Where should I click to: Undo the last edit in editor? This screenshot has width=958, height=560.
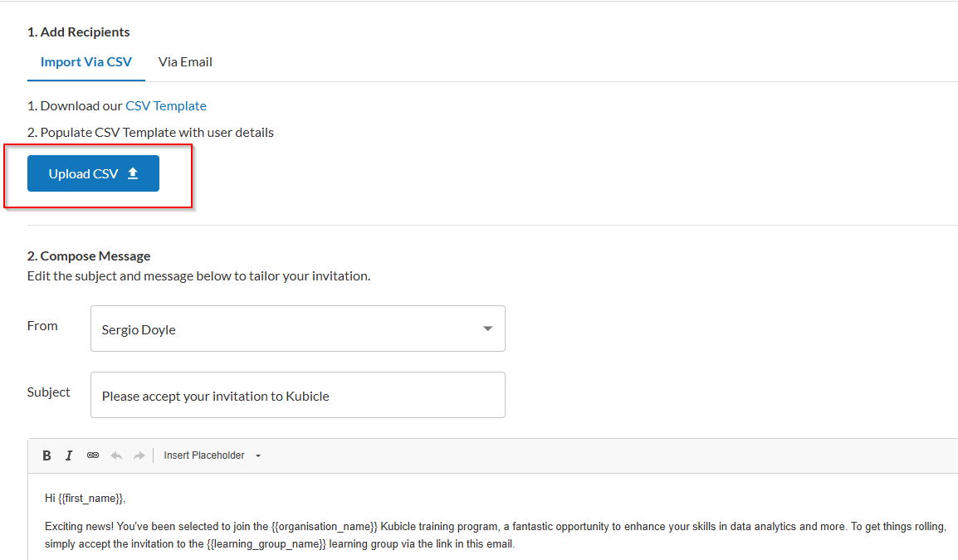coord(116,455)
